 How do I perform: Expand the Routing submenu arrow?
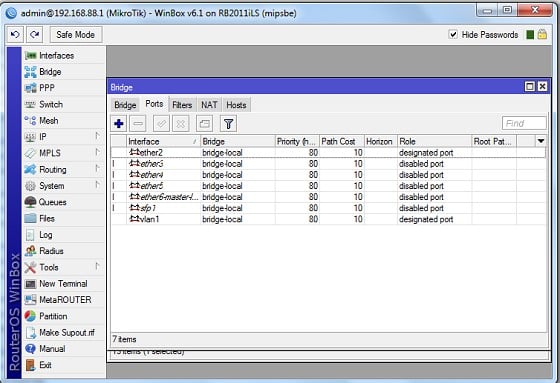tap(97, 169)
